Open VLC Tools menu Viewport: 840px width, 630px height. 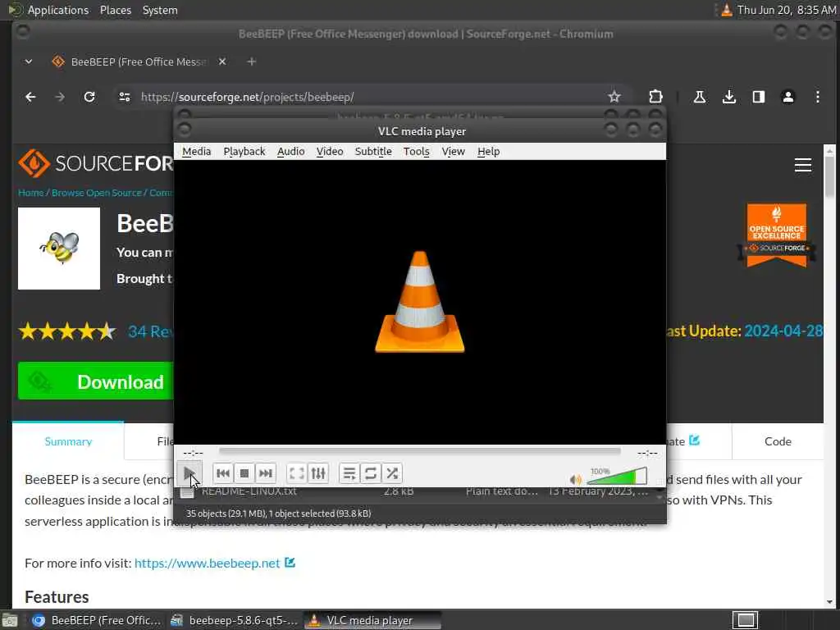416,152
